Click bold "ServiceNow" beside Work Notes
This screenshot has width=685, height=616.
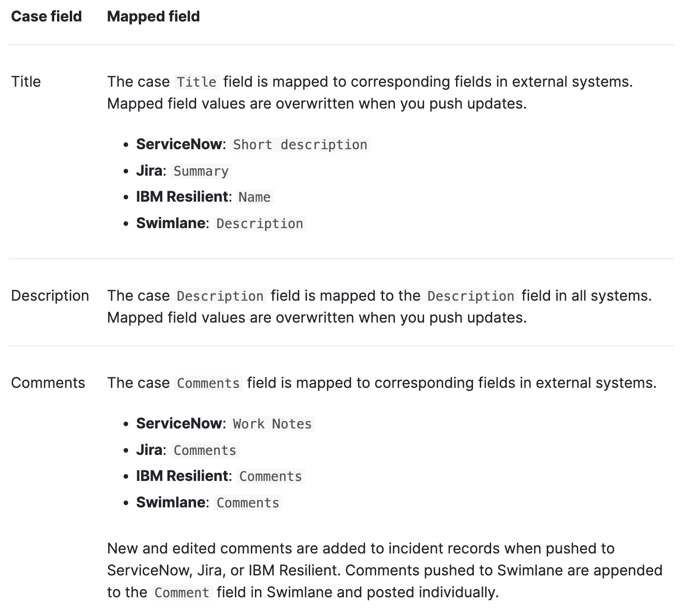click(179, 423)
